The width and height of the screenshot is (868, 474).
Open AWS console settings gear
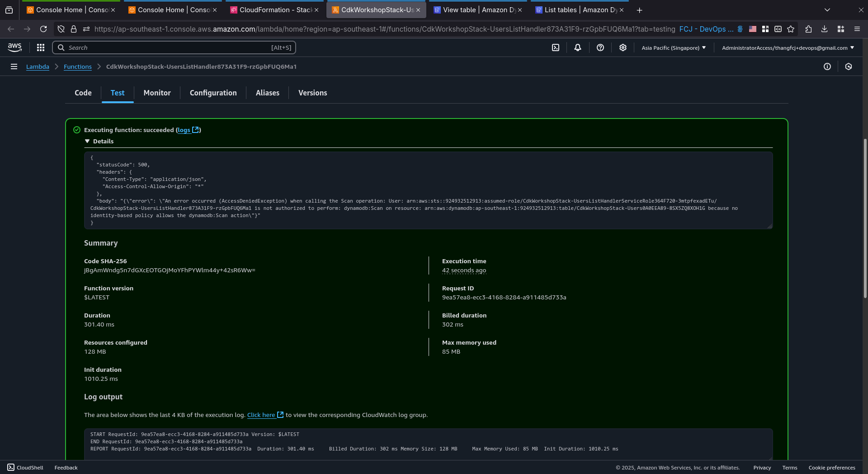623,47
